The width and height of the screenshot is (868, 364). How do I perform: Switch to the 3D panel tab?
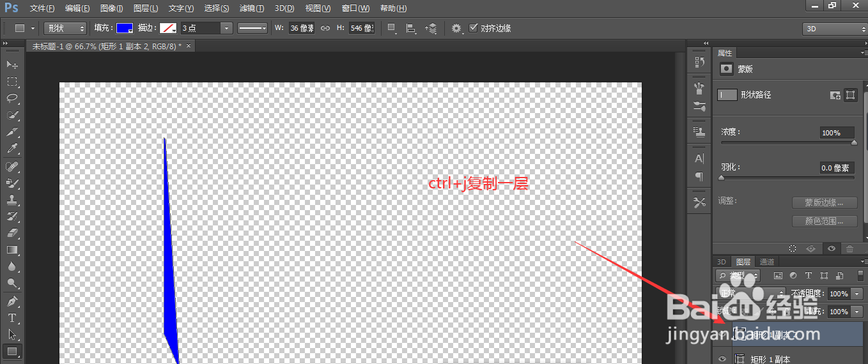tap(722, 262)
